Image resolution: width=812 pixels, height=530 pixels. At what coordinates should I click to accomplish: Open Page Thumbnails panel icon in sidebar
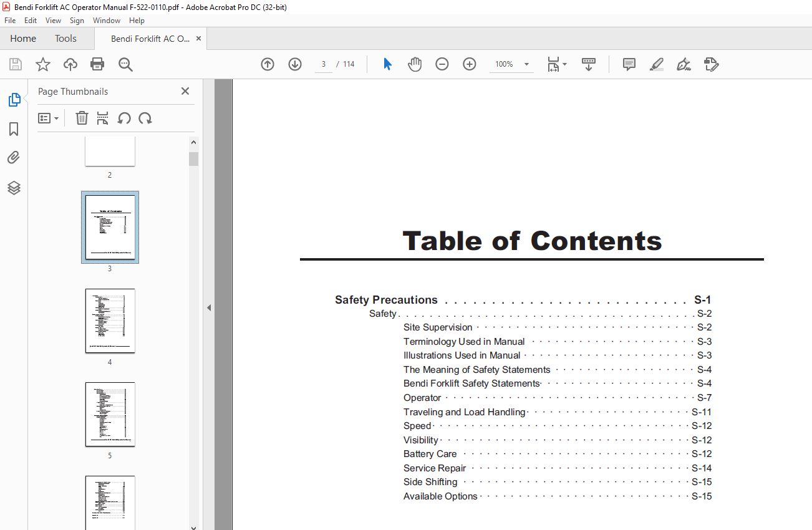click(x=14, y=100)
